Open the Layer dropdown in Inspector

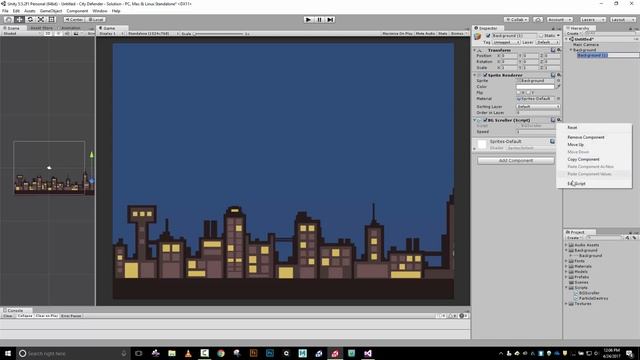tap(547, 42)
